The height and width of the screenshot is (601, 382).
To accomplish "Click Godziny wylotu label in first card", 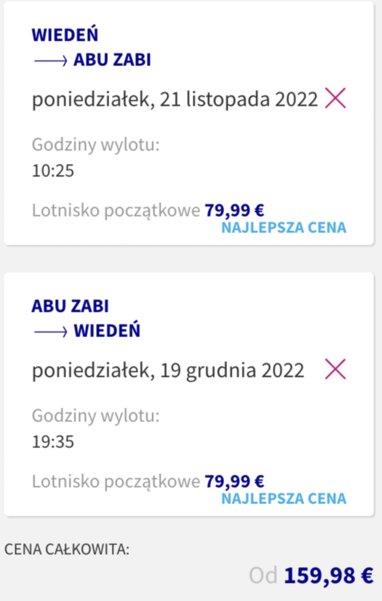I will click(x=95, y=145).
